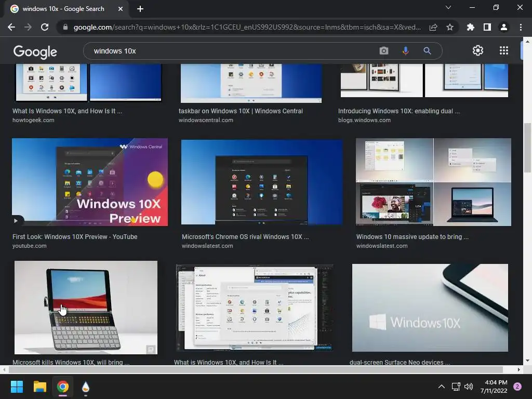The image size is (532, 399).
Task: Visit howtogeek.com source link
Action: [x=33, y=120]
